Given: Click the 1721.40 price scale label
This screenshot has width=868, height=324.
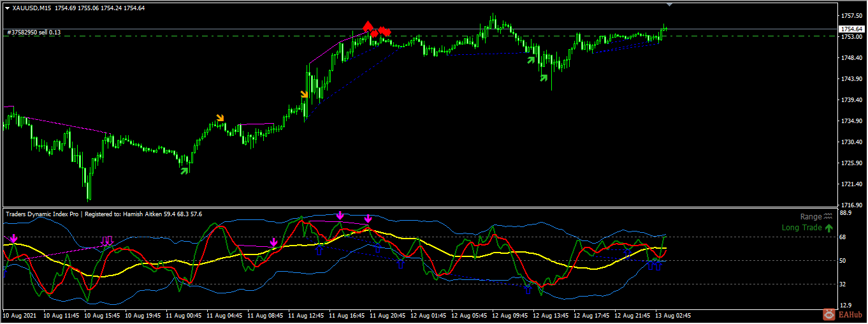Looking at the screenshot, I should click(x=851, y=184).
